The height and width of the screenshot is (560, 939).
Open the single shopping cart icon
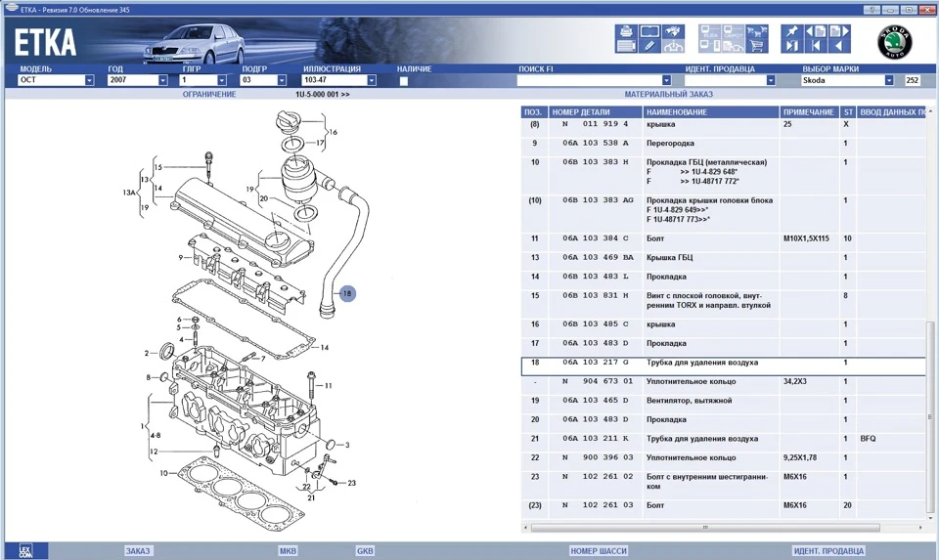click(757, 46)
